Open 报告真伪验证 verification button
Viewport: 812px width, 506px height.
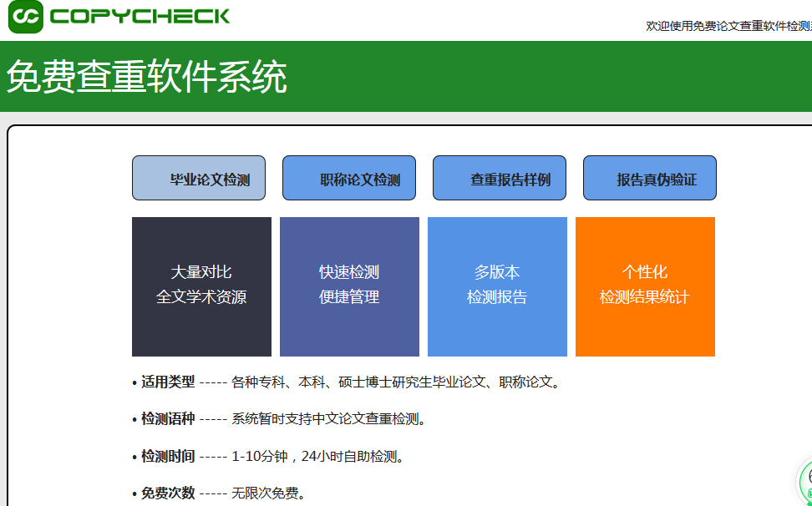pyautogui.click(x=650, y=178)
